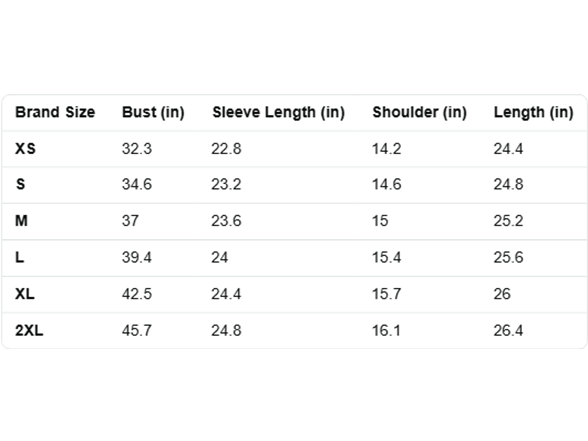Select the M size row label
This screenshot has height=441, width=588.
[21, 220]
